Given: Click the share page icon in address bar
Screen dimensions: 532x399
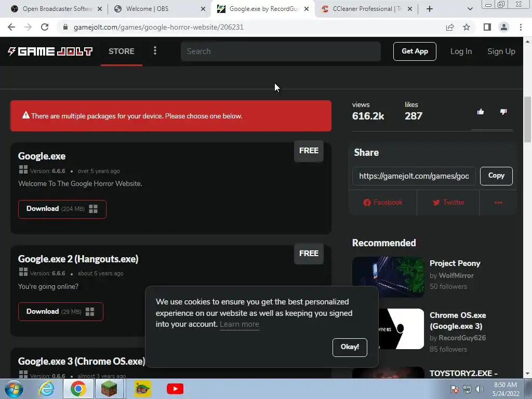Looking at the screenshot, I should (x=450, y=27).
